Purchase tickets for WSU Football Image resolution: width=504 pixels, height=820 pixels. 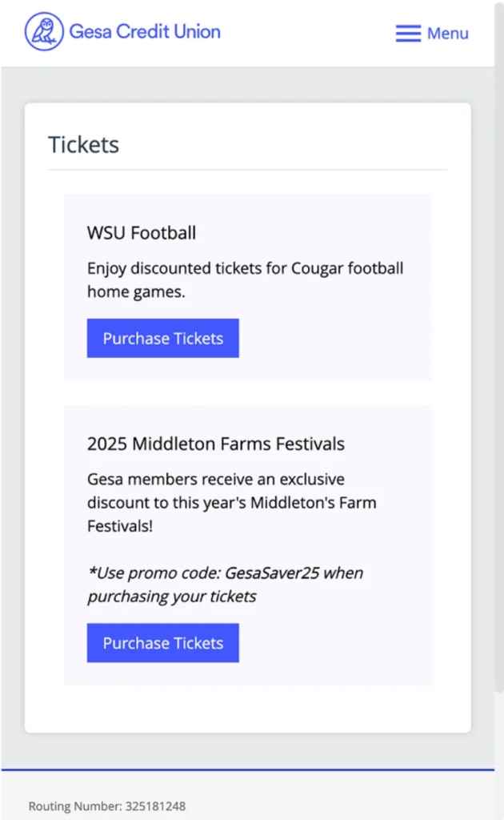pos(162,338)
